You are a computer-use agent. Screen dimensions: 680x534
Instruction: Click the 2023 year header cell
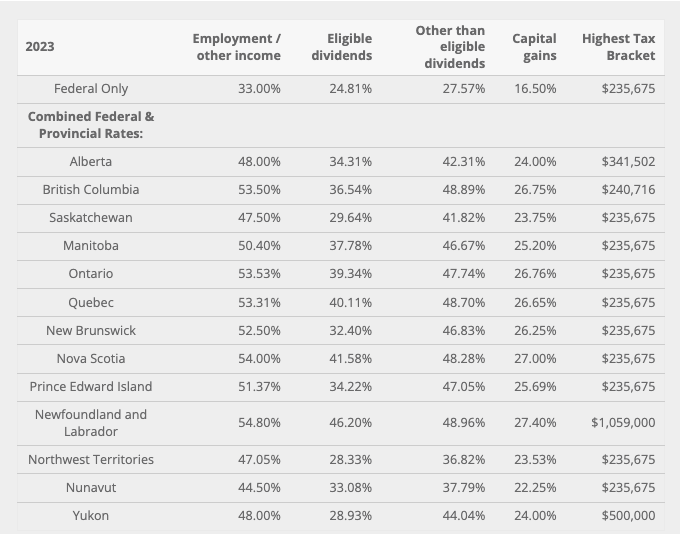pyautogui.click(x=40, y=47)
